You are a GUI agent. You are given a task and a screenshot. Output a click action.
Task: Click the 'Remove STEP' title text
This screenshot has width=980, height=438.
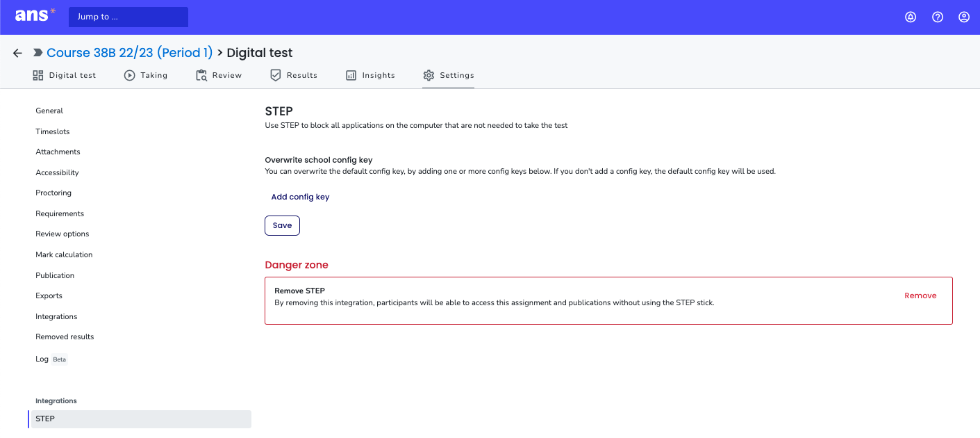[x=299, y=291]
